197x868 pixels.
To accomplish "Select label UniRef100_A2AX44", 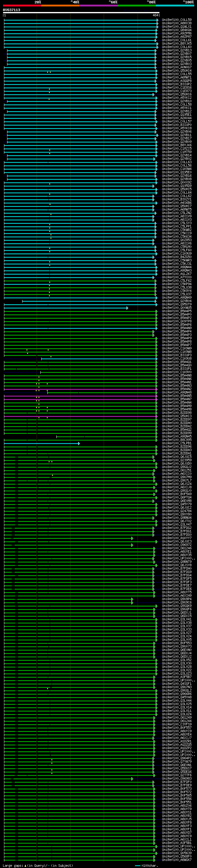I will (x=177, y=118).
